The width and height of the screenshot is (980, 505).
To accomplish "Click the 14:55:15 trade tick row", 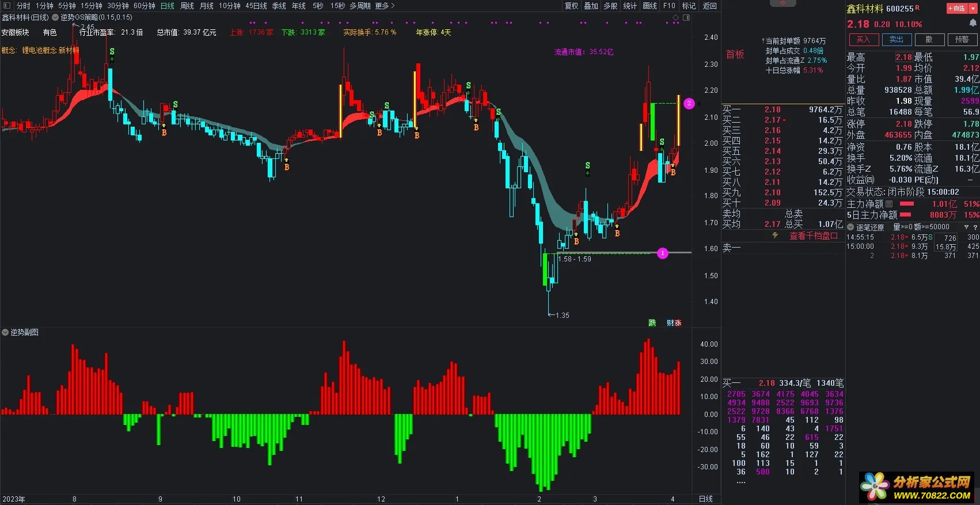I will (x=912, y=237).
